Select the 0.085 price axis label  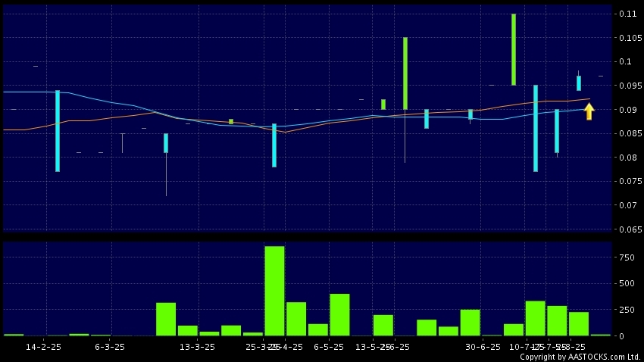(630, 133)
